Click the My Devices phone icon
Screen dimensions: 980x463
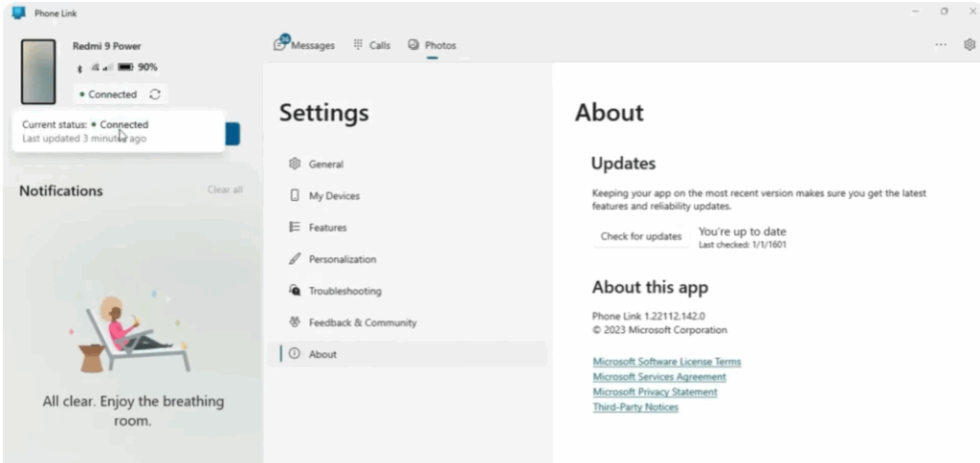tap(295, 196)
